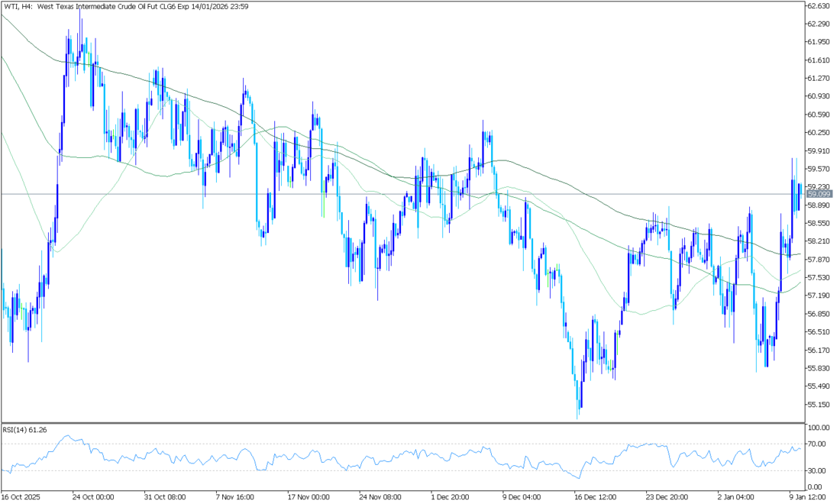This screenshot has height=504, width=840.
Task: Click the 17 Nov 00:00 time label
Action: pos(309,496)
